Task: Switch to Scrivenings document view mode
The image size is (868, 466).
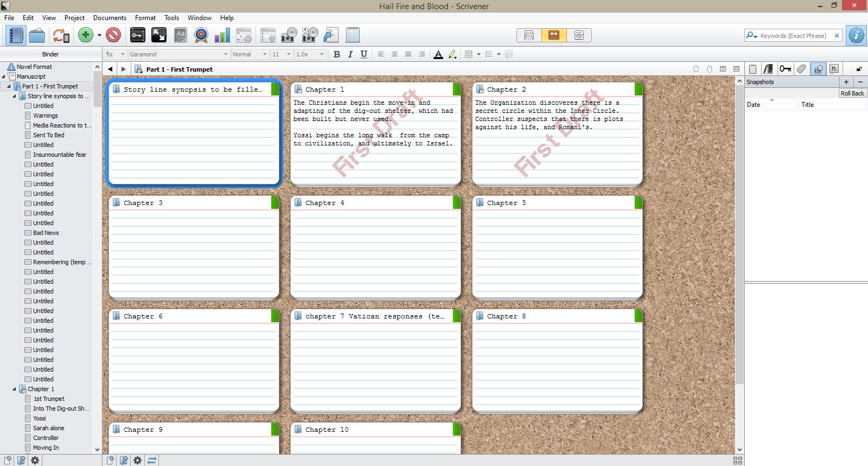Action: (x=529, y=35)
